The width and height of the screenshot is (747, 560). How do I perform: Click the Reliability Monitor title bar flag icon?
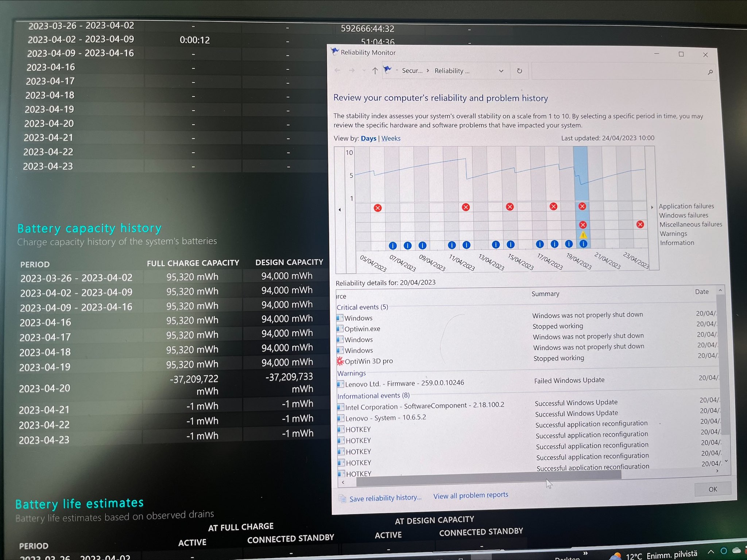pos(334,51)
